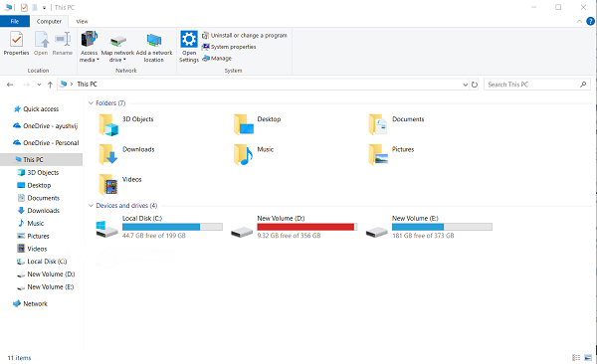This screenshot has width=597, height=364.
Task: Open the 3D Objects folder icon
Action: pyautogui.click(x=108, y=124)
